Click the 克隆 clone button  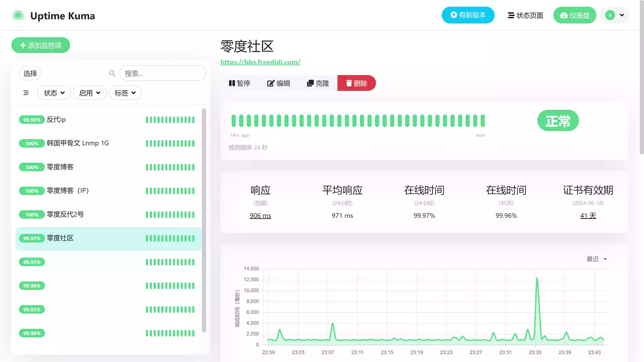(318, 83)
